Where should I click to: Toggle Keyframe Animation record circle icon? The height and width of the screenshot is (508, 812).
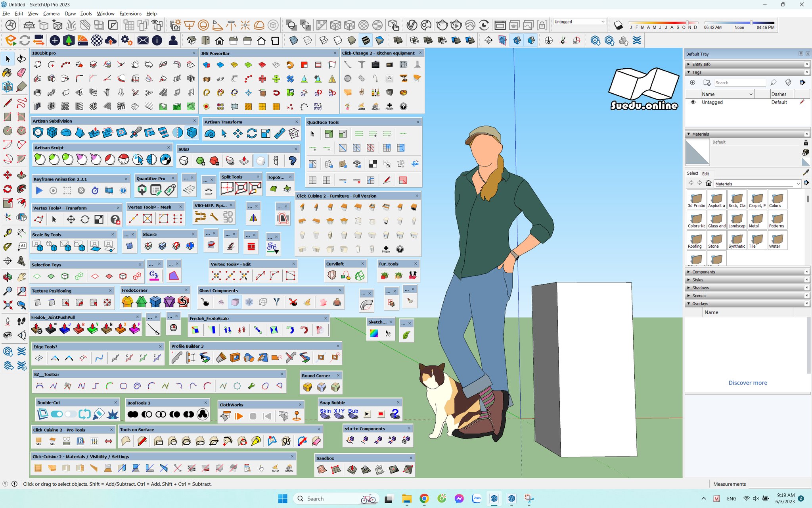(x=53, y=190)
